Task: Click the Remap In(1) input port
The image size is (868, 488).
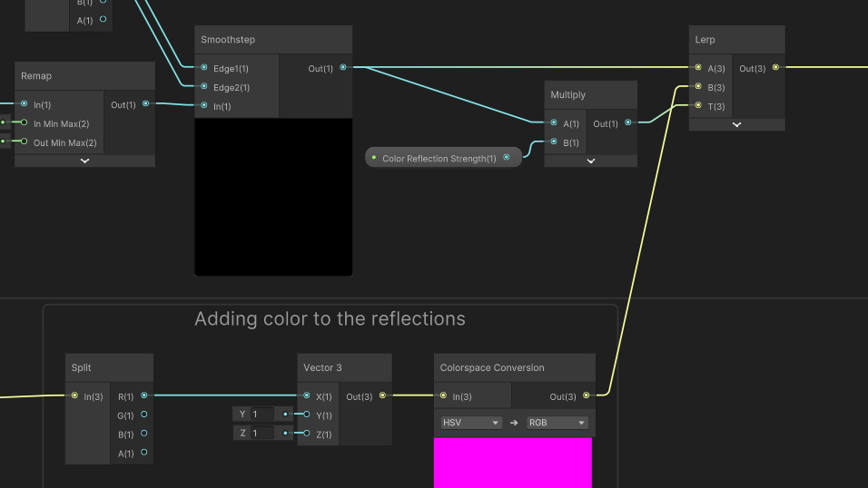Action: (x=24, y=103)
